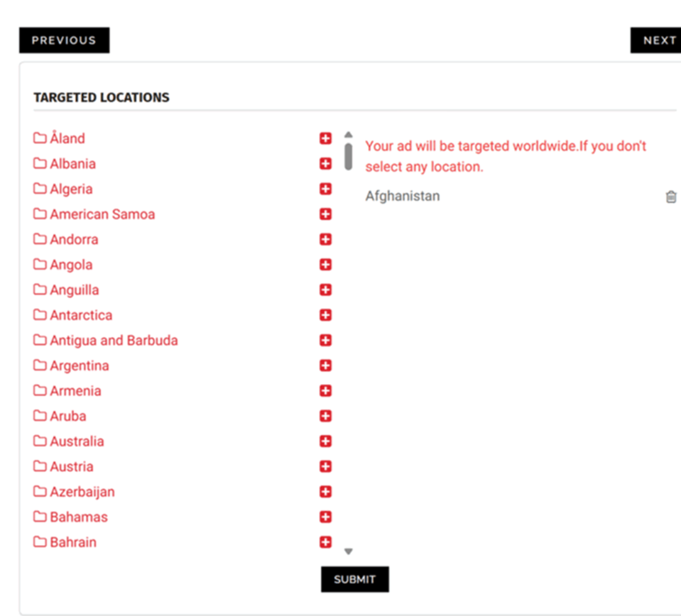
Task: Add Algeria using its red plus icon
Action: 325,189
